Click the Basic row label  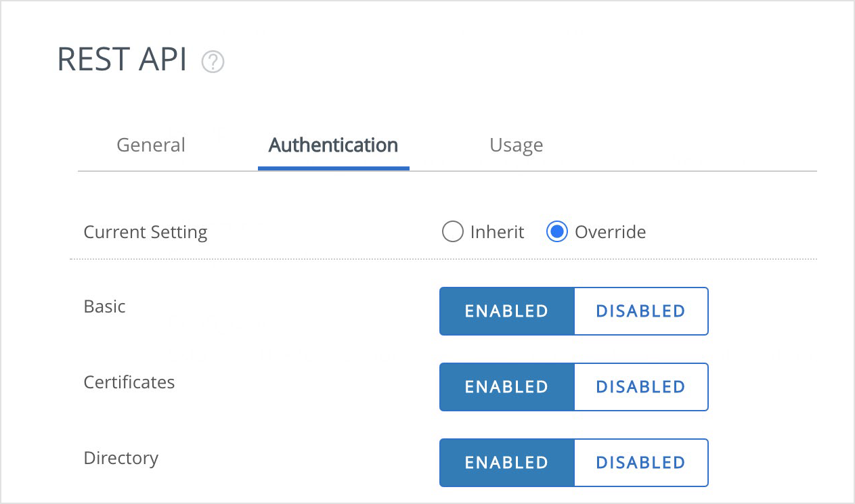tap(104, 306)
